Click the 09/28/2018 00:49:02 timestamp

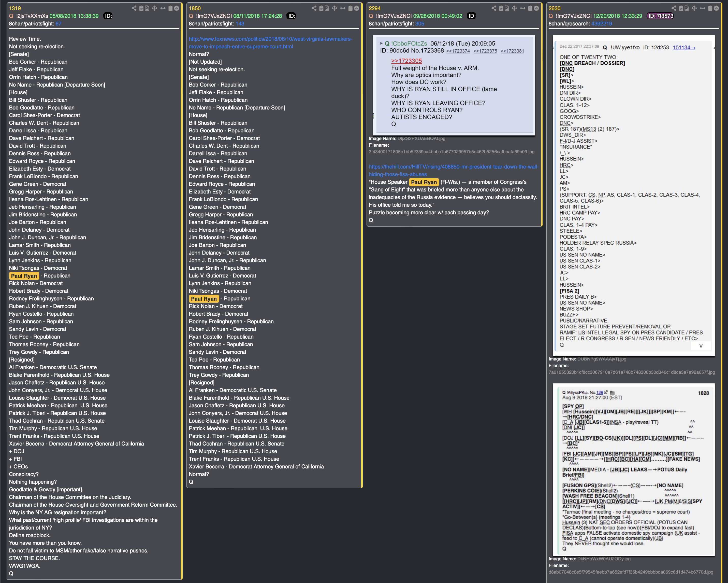click(438, 16)
